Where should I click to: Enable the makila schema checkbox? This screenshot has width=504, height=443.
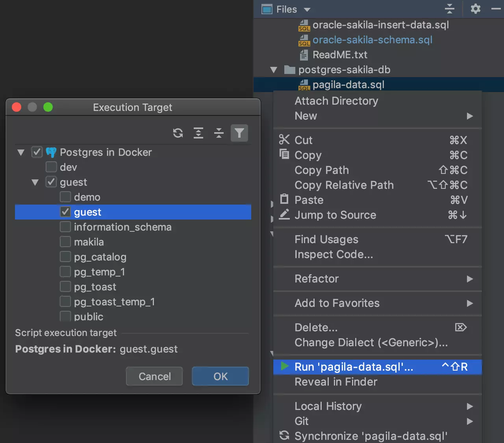click(65, 242)
